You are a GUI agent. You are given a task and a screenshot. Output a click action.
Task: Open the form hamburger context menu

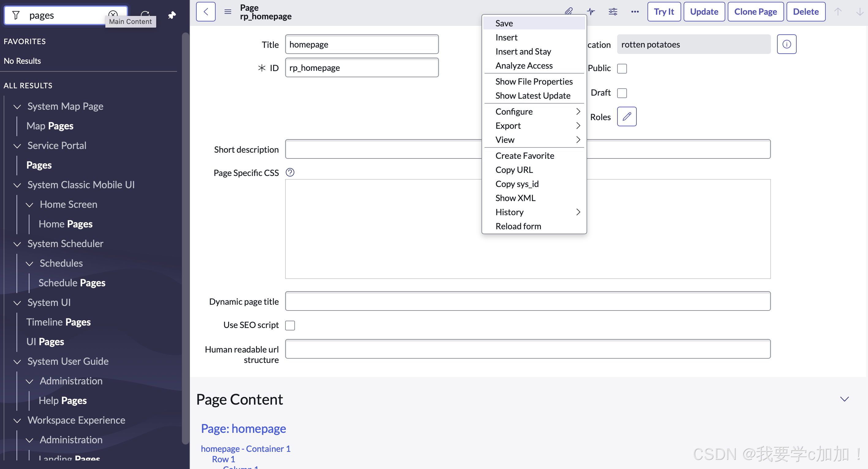(228, 12)
